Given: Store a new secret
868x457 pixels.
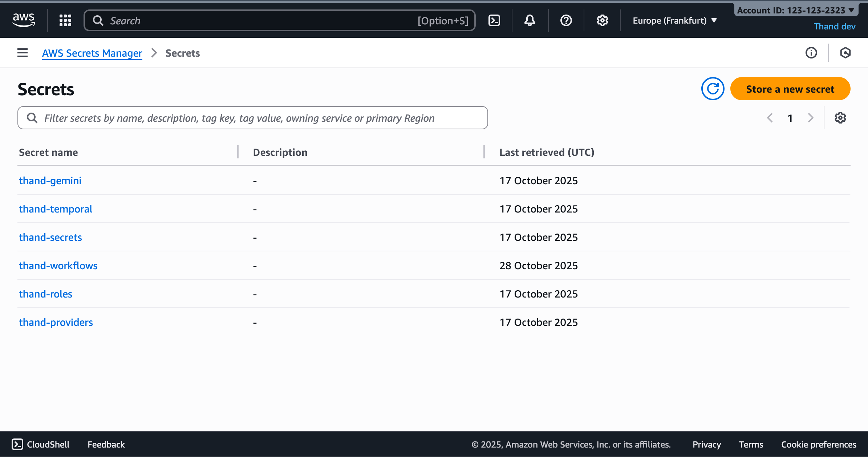Looking at the screenshot, I should 790,89.
